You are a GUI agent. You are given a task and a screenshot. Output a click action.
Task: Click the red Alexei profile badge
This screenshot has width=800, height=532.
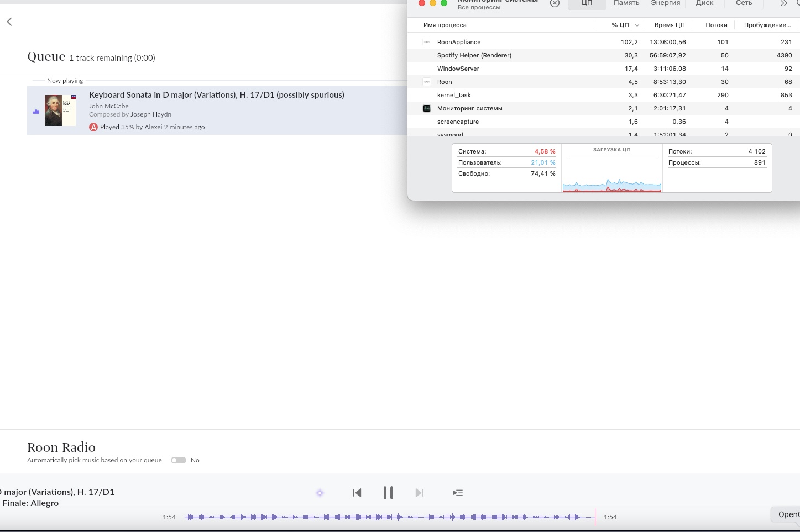pos(93,127)
